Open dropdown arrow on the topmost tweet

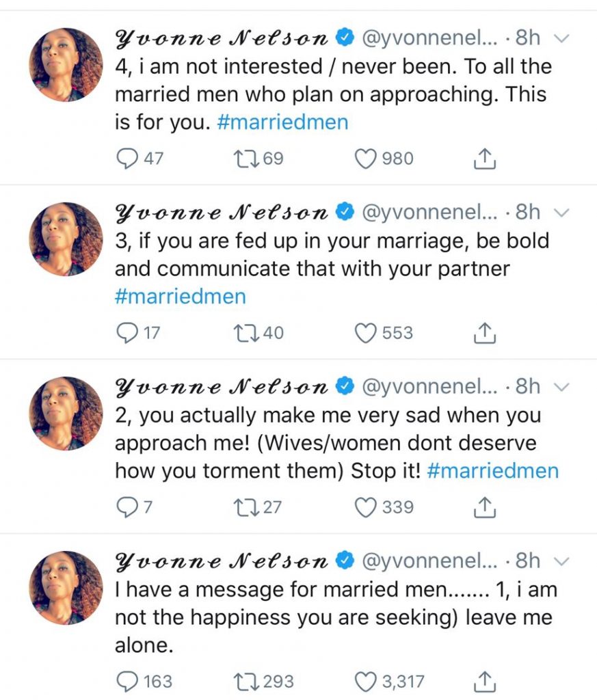[x=562, y=39]
